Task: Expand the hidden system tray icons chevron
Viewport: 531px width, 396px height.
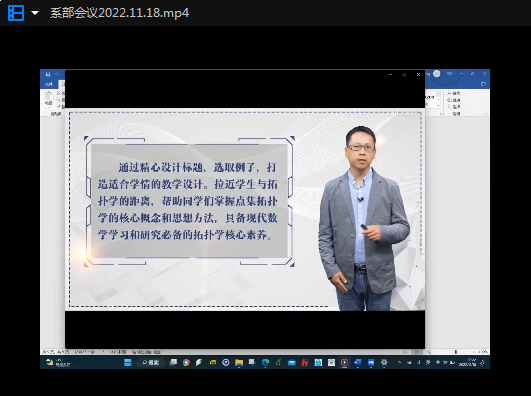Action: click(x=399, y=362)
